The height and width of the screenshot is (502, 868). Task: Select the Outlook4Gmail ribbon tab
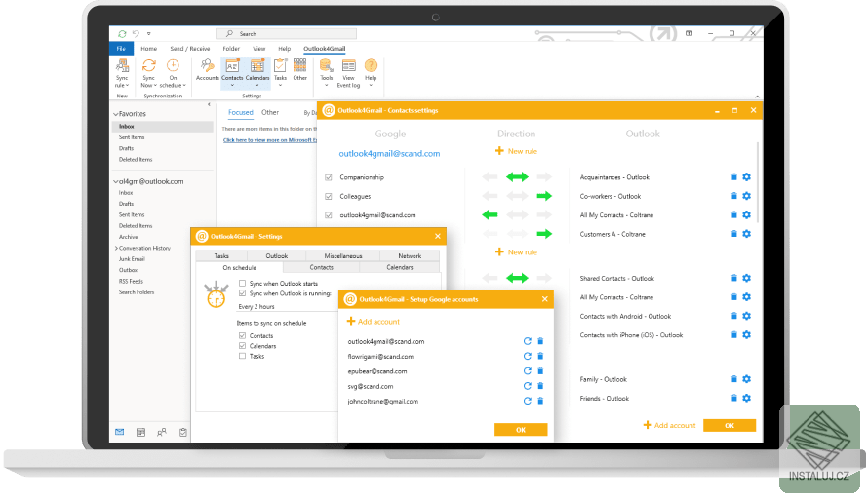click(325, 49)
